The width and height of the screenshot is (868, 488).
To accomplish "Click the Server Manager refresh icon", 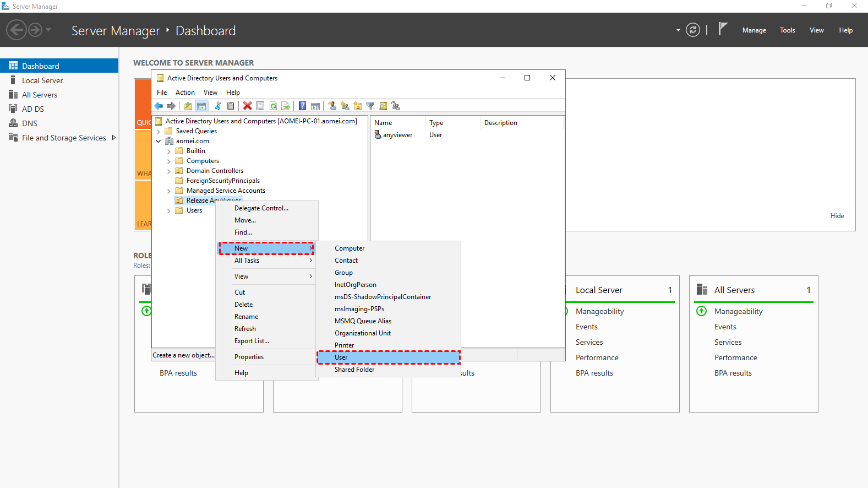I will click(x=693, y=30).
